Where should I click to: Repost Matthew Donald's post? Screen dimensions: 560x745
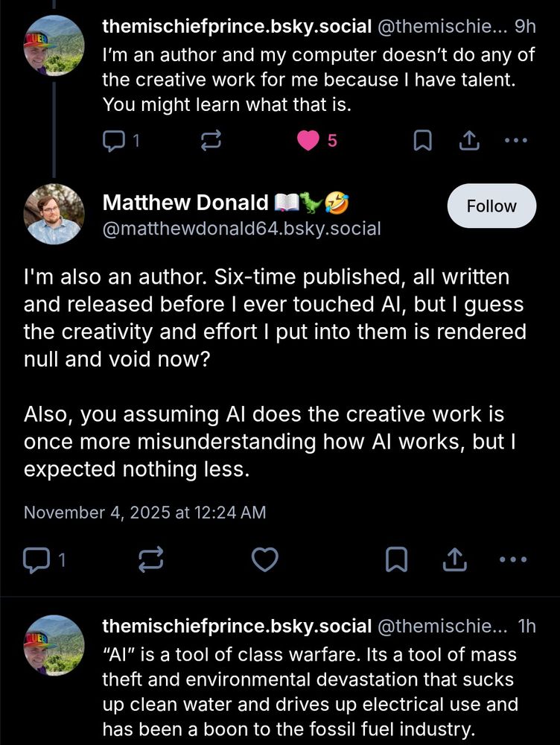point(151,560)
